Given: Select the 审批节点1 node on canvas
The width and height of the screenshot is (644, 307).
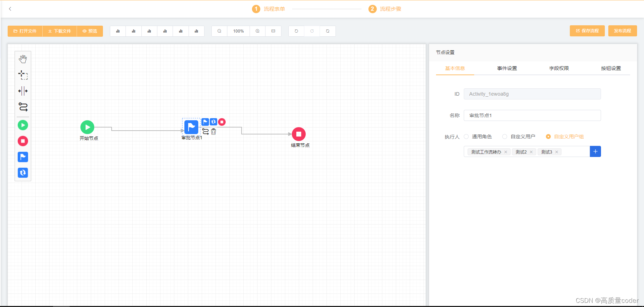Looking at the screenshot, I should (191, 127).
